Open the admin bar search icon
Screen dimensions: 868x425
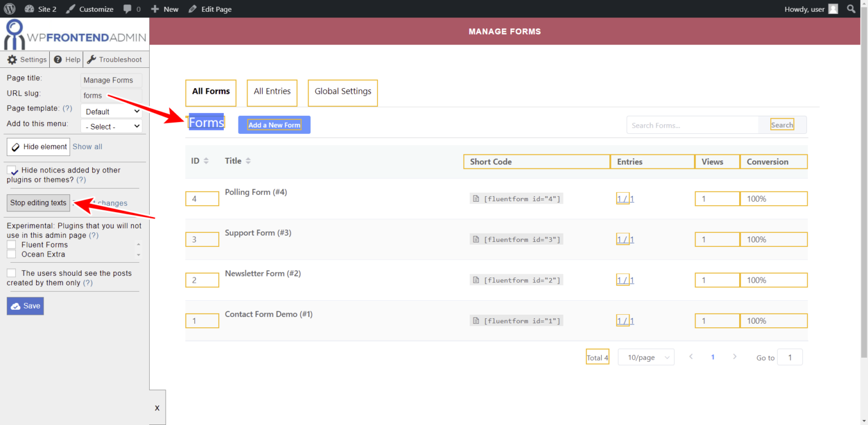[x=851, y=8]
